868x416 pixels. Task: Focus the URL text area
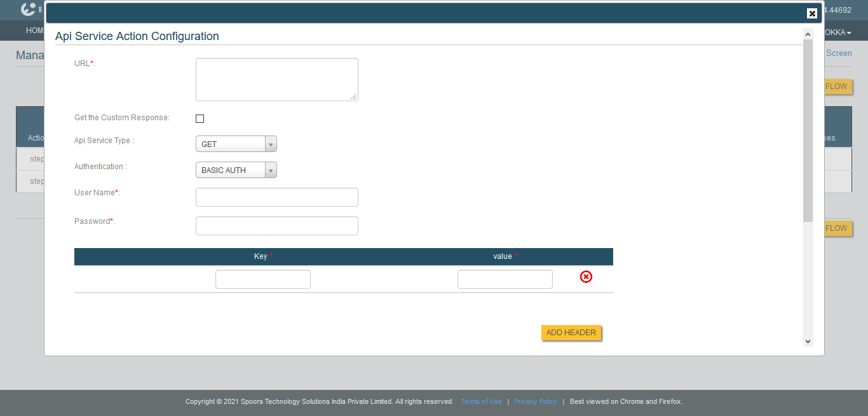coord(276,80)
